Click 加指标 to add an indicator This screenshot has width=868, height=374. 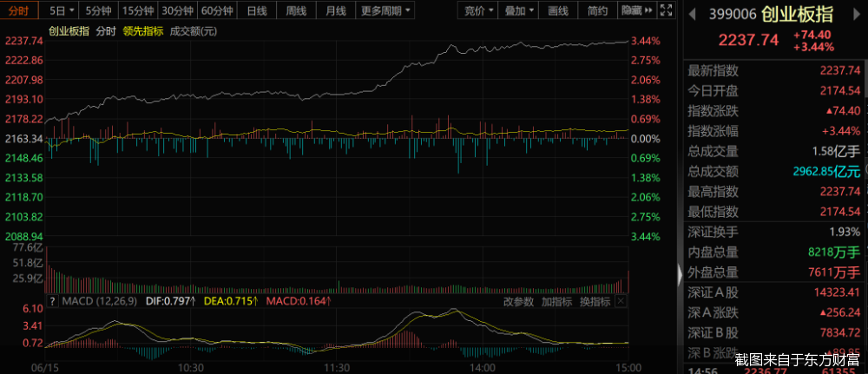[x=556, y=302]
